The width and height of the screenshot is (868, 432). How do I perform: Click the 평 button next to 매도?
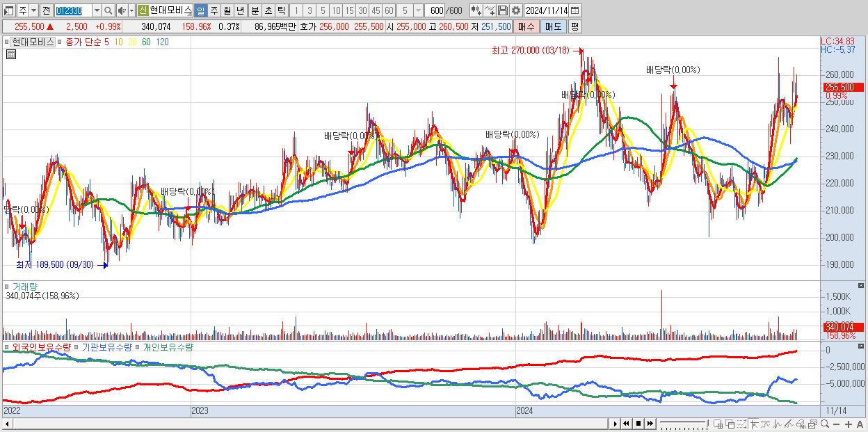[x=574, y=26]
